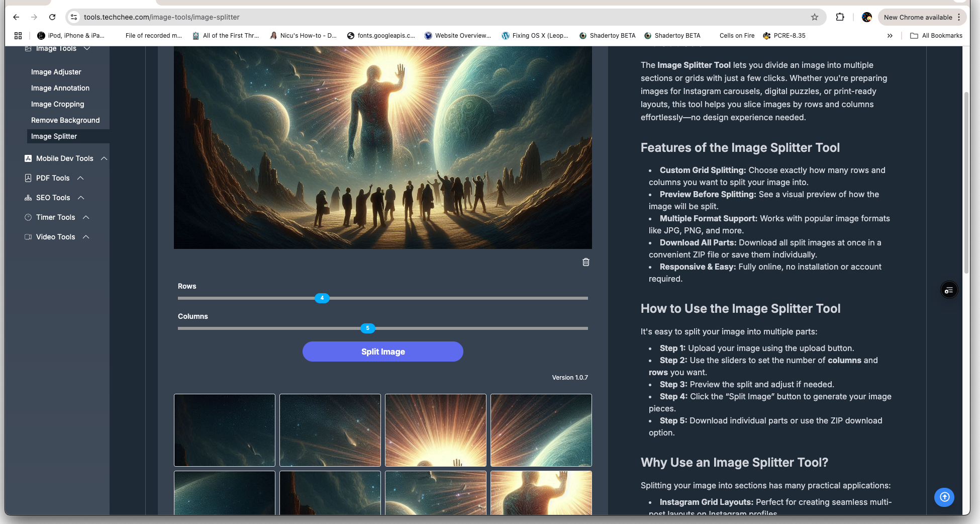
Task: Select Remove Background from sidebar
Action: point(65,120)
